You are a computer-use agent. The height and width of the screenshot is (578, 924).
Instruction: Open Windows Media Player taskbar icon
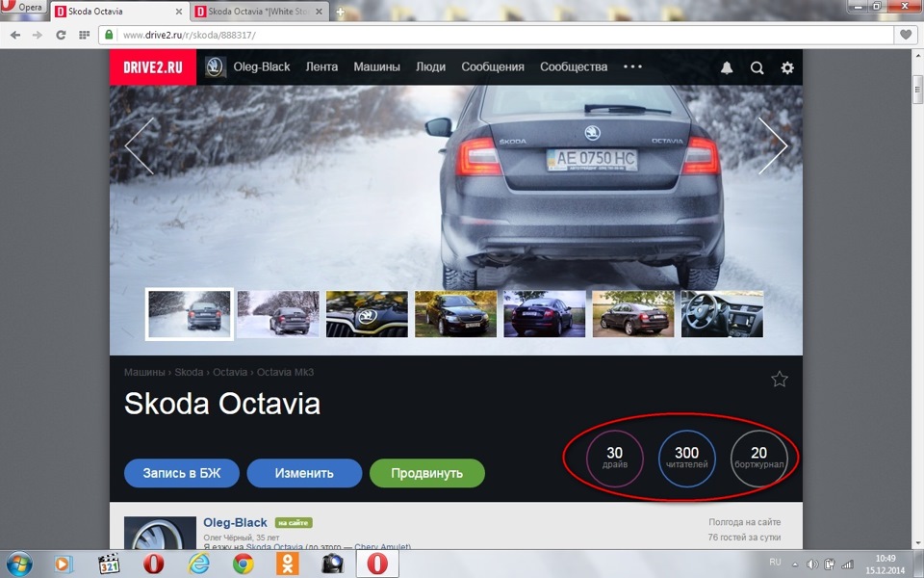(64, 565)
